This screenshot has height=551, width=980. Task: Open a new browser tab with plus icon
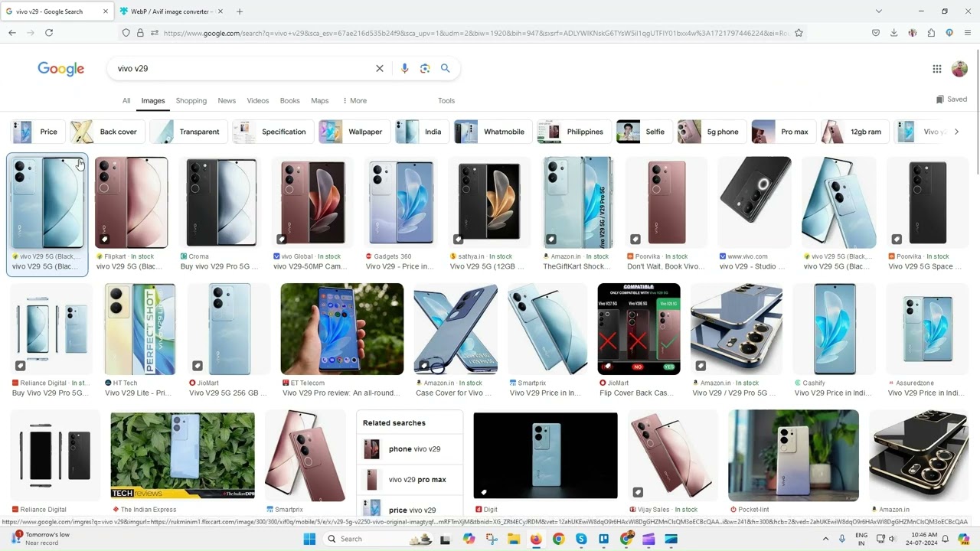tap(240, 11)
